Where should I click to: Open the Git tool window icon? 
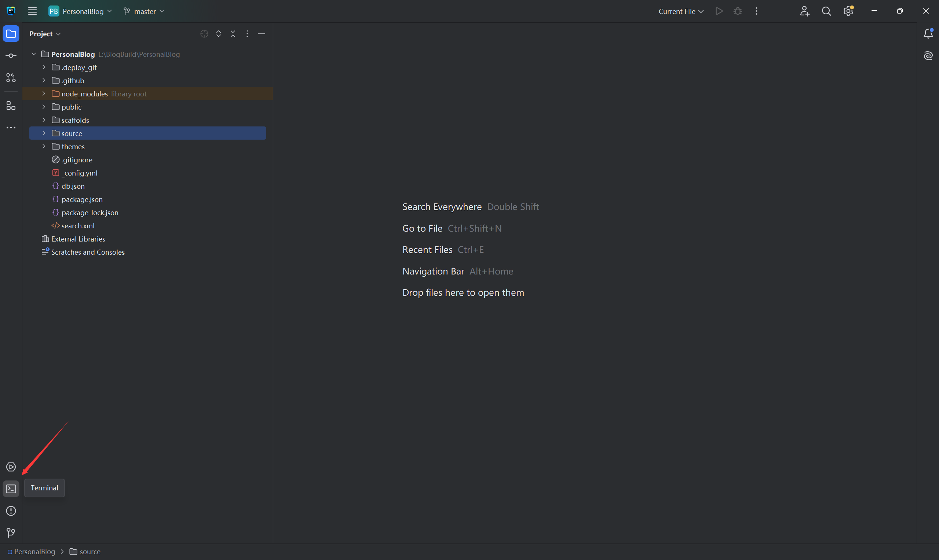click(11, 533)
